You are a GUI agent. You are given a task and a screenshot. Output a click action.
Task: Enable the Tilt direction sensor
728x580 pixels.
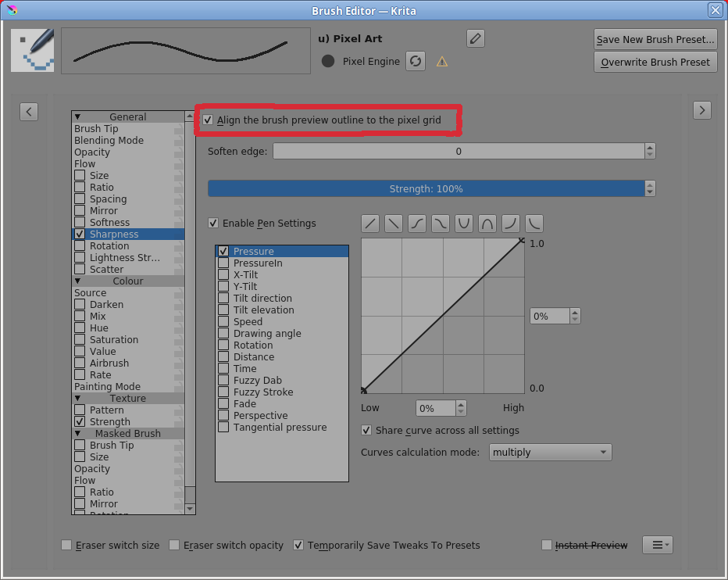(223, 298)
